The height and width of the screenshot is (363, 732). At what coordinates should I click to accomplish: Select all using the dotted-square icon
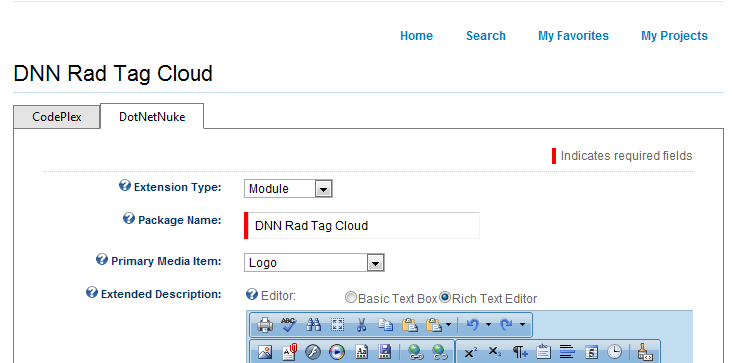(x=338, y=324)
